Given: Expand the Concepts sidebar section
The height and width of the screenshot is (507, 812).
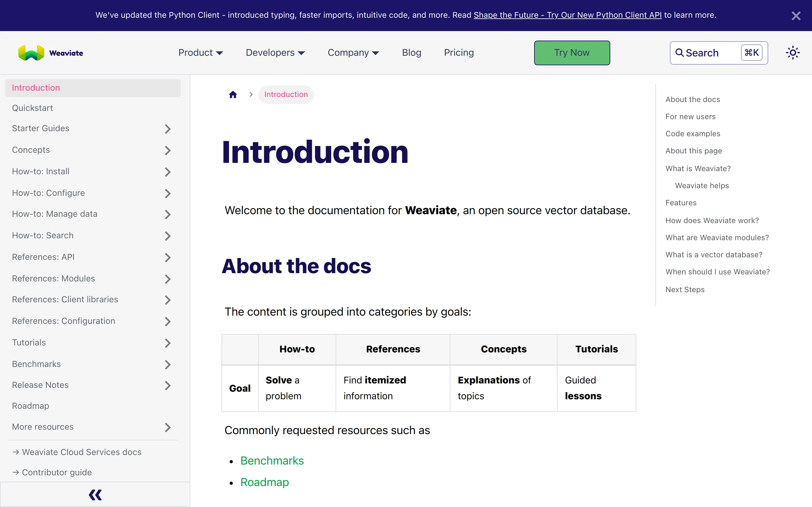Looking at the screenshot, I should click(168, 150).
